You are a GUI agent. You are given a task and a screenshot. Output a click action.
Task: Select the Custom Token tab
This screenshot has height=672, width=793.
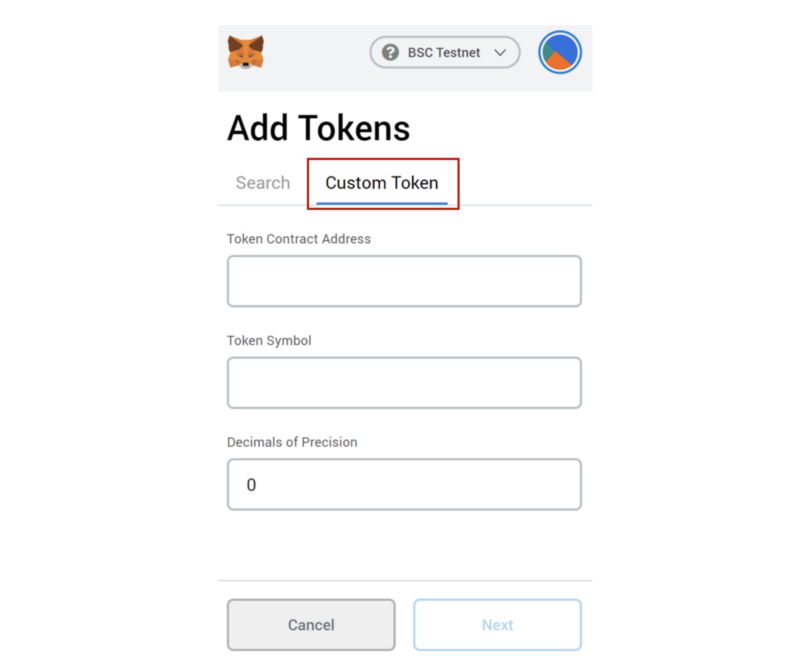point(382,183)
